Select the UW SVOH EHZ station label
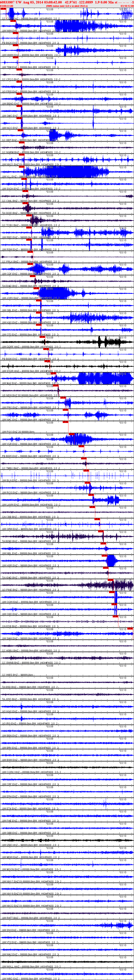The image size is (134, 980). coord(30,189)
